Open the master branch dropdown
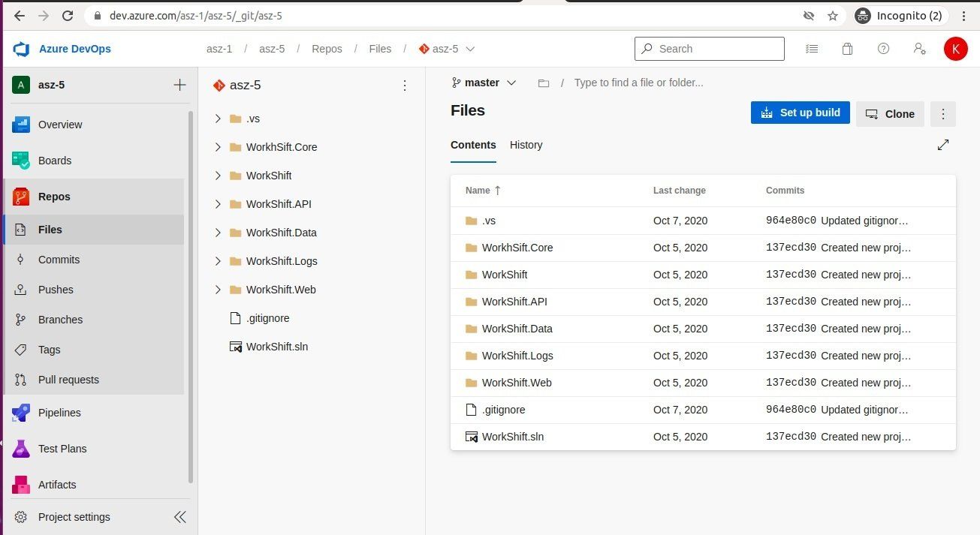Image resolution: width=980 pixels, height=535 pixels. tap(484, 83)
